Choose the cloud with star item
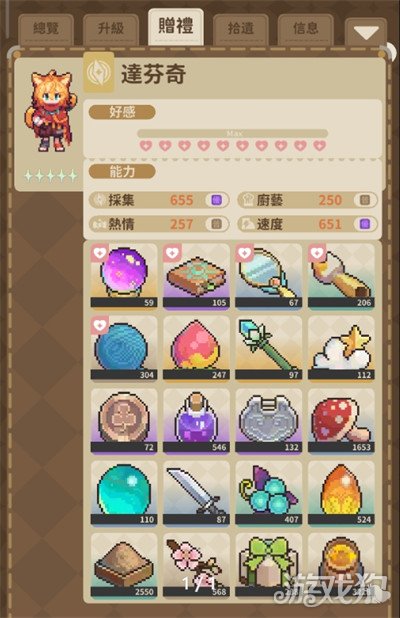 pos(341,348)
